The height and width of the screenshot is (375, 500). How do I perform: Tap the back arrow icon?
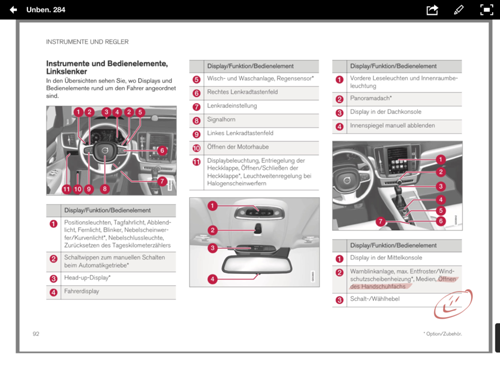click(13, 10)
